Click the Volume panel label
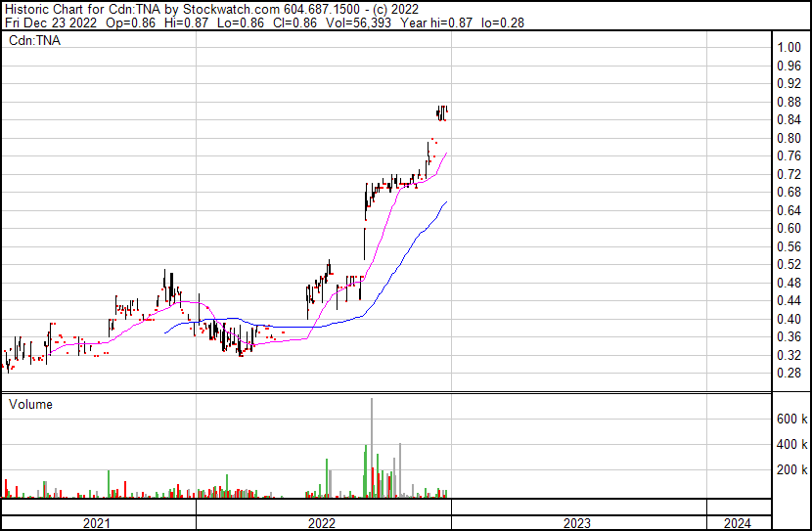This screenshot has width=812, height=531. point(30,404)
